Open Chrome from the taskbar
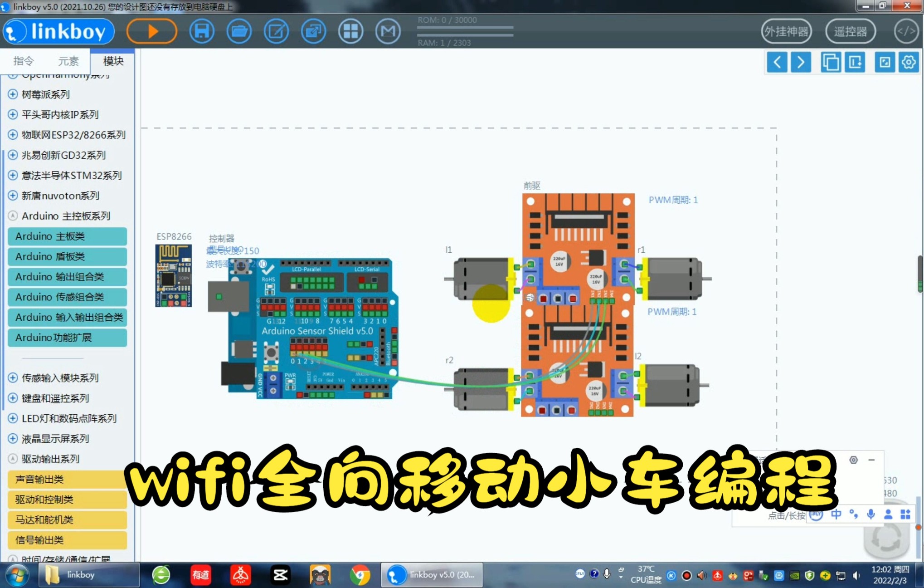Image resolution: width=924 pixels, height=588 pixels. [360, 575]
